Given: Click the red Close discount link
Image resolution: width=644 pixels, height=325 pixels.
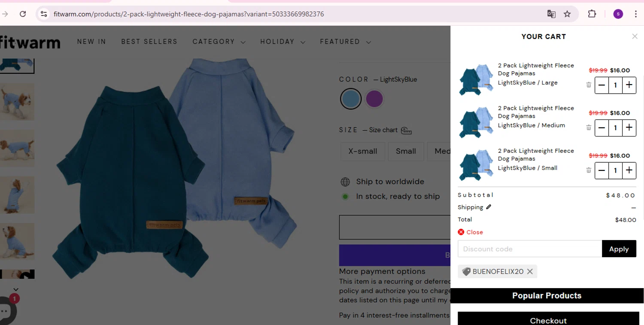Looking at the screenshot, I should pos(470,232).
